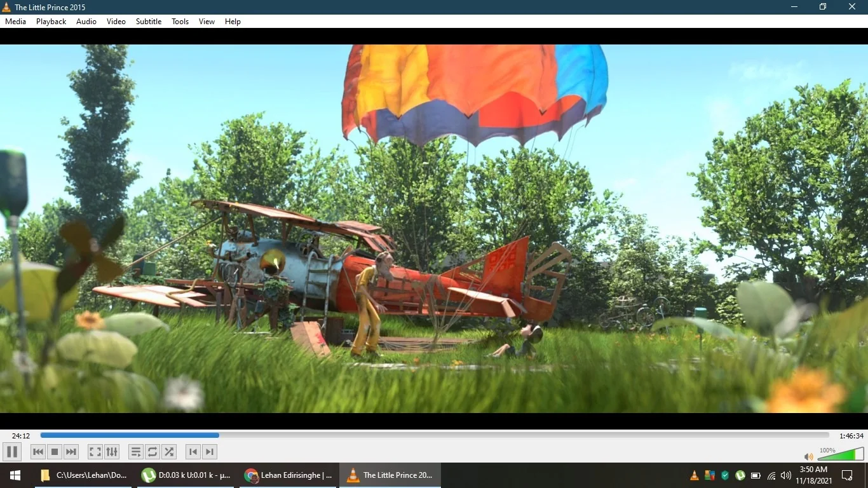Click the elapsed time 24:12
The height and width of the screenshot is (488, 868).
click(x=21, y=436)
